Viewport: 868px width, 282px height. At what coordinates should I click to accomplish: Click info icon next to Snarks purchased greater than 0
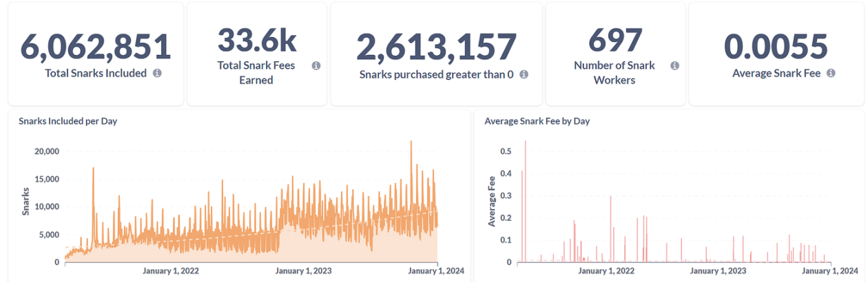pyautogui.click(x=524, y=74)
